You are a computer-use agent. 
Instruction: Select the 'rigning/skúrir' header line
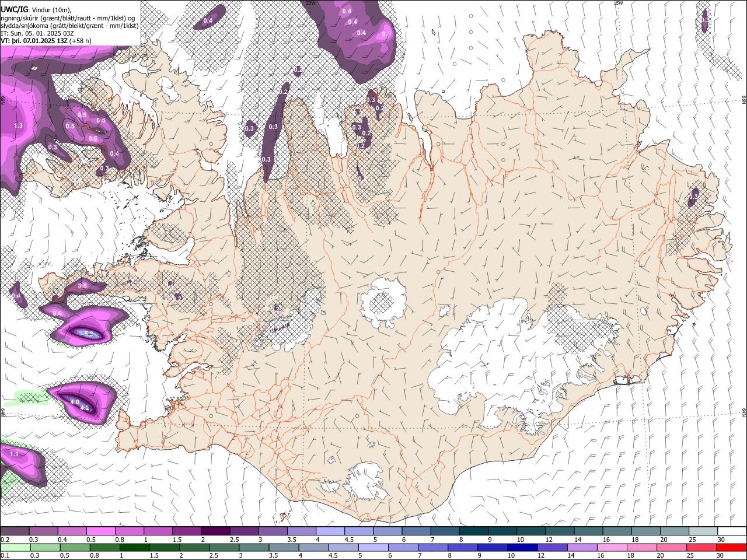[68, 19]
